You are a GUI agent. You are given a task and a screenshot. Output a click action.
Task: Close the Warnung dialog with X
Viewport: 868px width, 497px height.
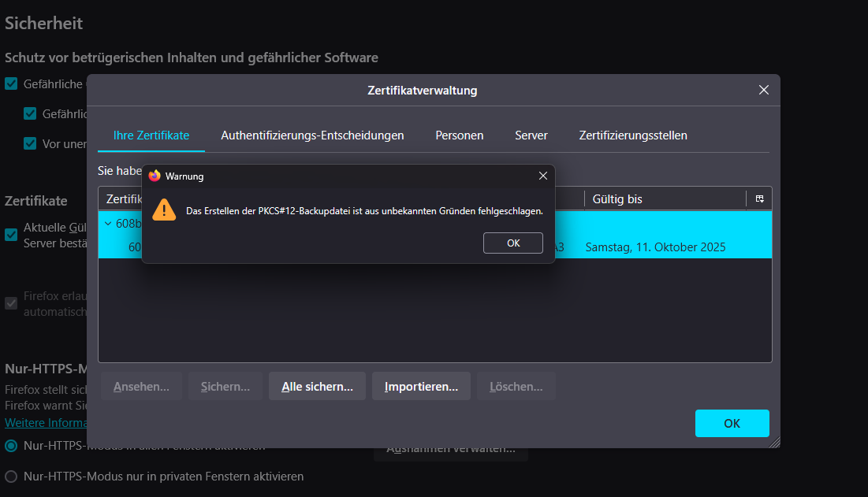pyautogui.click(x=542, y=176)
